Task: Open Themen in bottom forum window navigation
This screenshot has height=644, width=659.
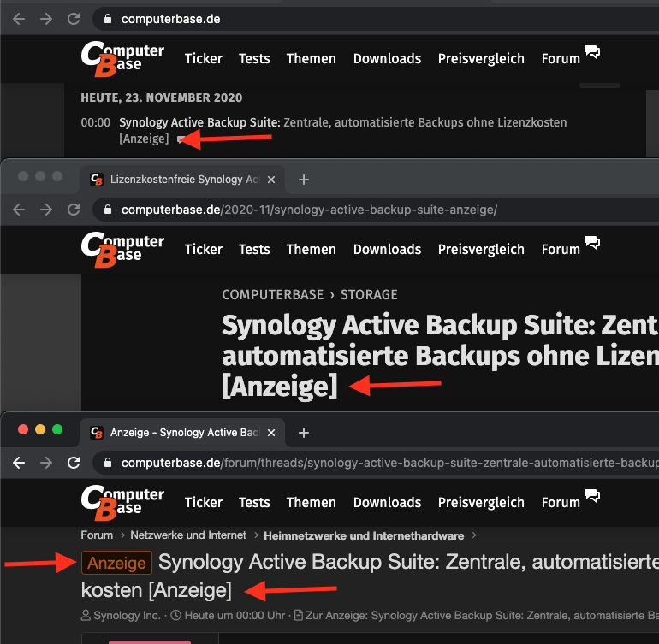Action: 311,502
